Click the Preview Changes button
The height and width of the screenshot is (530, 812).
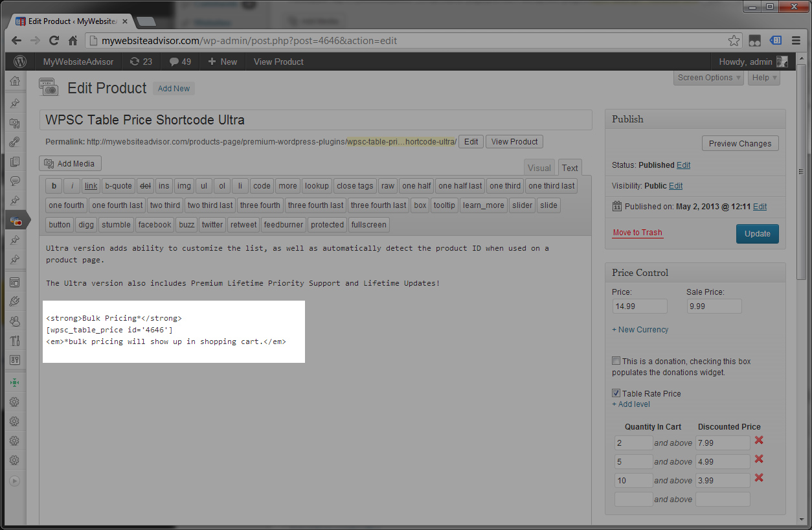pyautogui.click(x=740, y=144)
